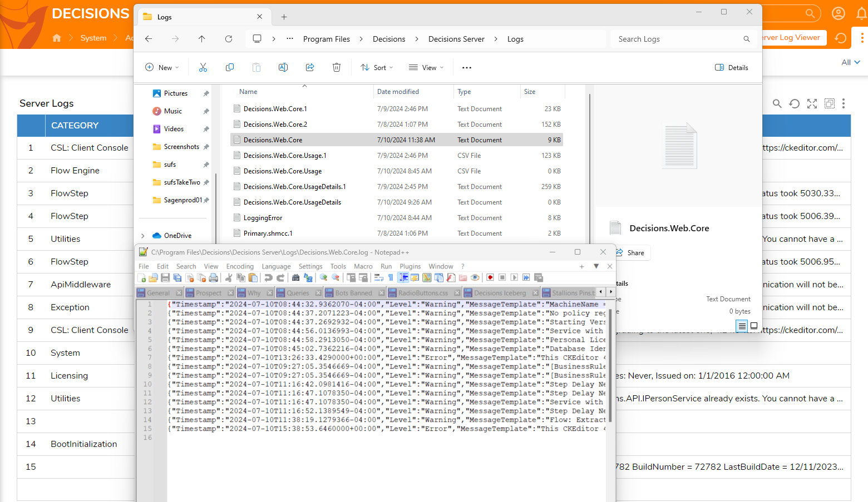Expand the OneDrive tree node
The width and height of the screenshot is (868, 502).
143,236
